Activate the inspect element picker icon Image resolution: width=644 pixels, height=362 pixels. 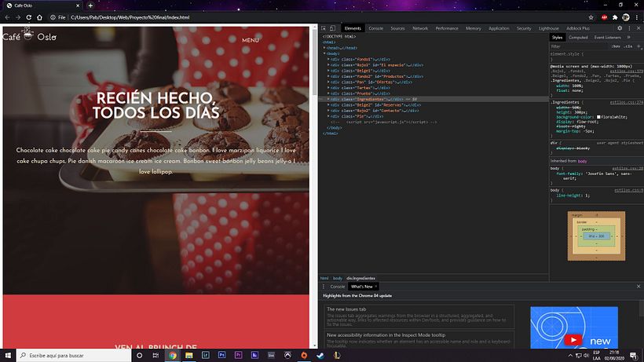click(324, 28)
